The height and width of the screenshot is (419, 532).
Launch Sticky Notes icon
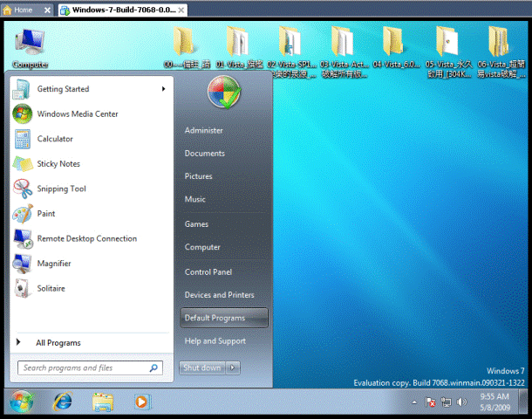(23, 163)
